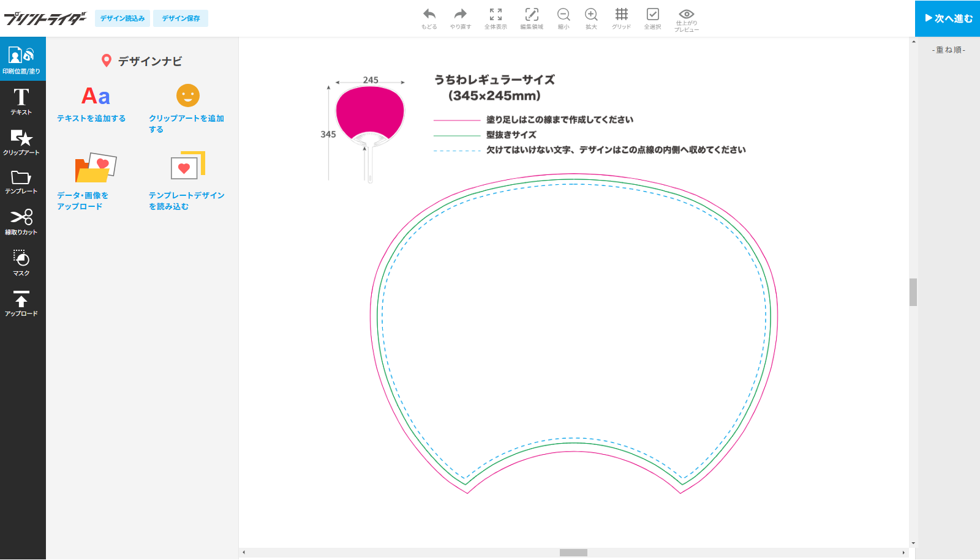Click the scroll down arrow

pyautogui.click(x=913, y=543)
